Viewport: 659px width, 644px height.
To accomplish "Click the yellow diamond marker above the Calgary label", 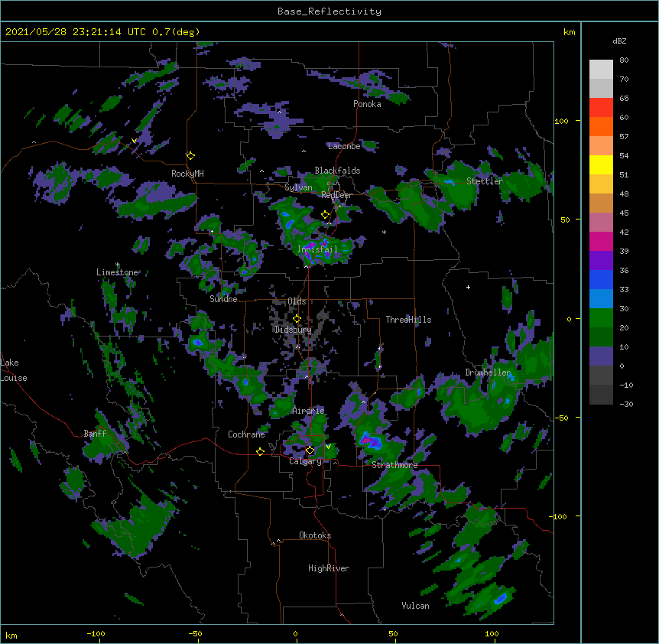I will tap(310, 450).
